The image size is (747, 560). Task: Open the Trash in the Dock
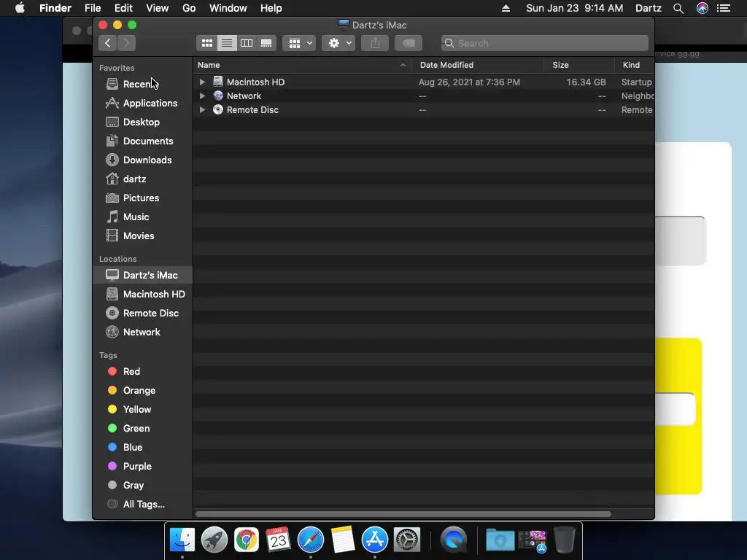coord(565,540)
